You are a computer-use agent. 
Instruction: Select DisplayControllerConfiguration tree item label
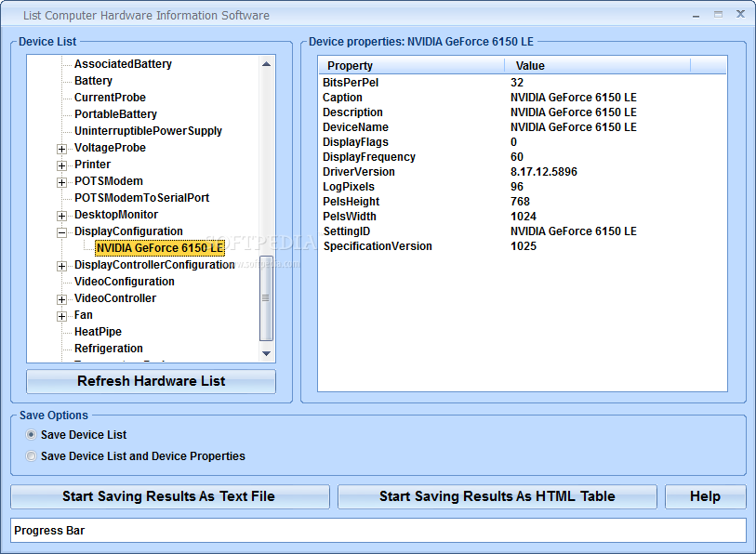click(154, 265)
